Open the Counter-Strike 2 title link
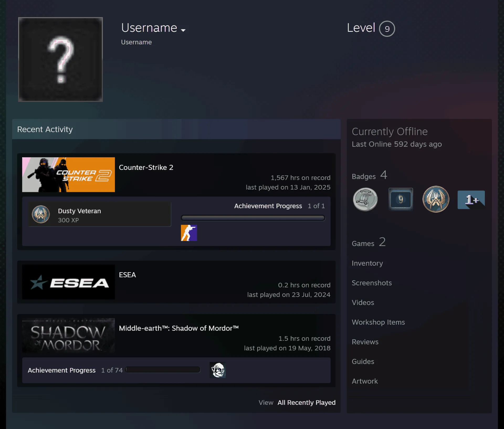 click(x=146, y=167)
